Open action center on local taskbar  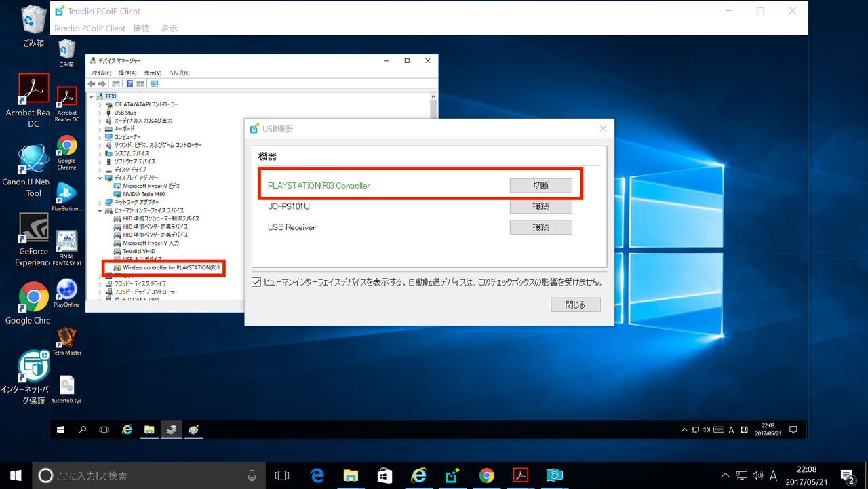847,475
